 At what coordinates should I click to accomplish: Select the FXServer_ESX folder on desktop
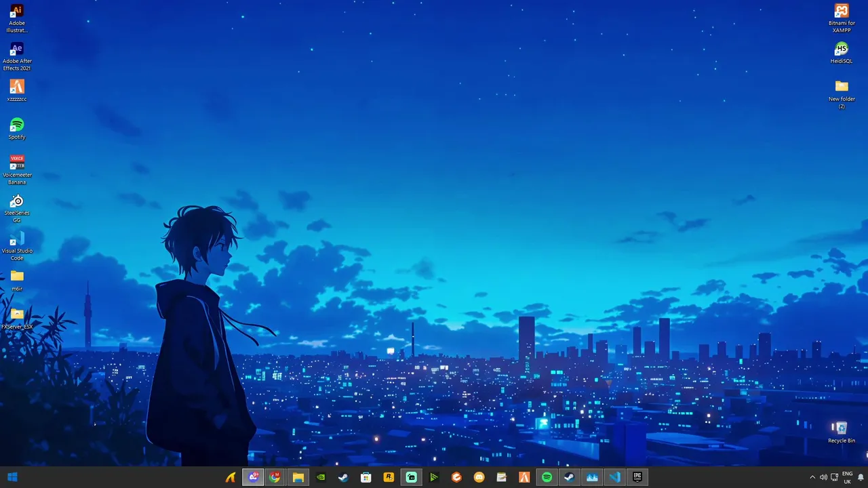point(17,319)
